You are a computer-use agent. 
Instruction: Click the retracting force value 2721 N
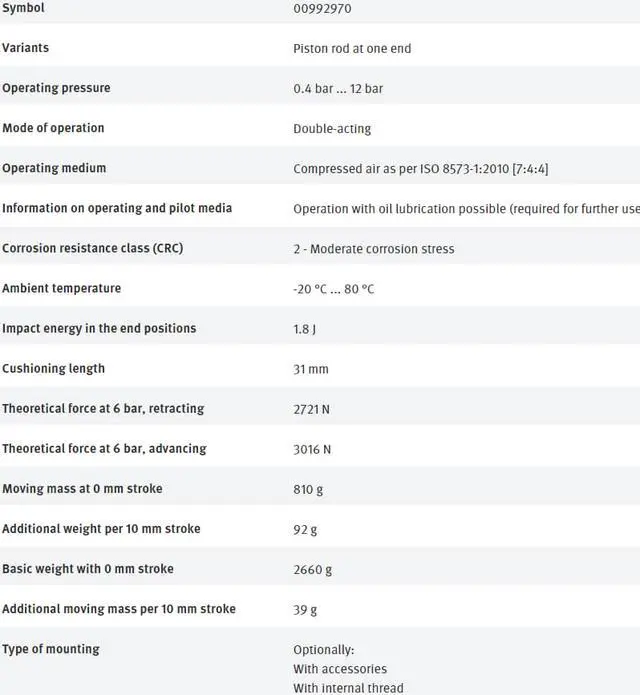pyautogui.click(x=312, y=409)
